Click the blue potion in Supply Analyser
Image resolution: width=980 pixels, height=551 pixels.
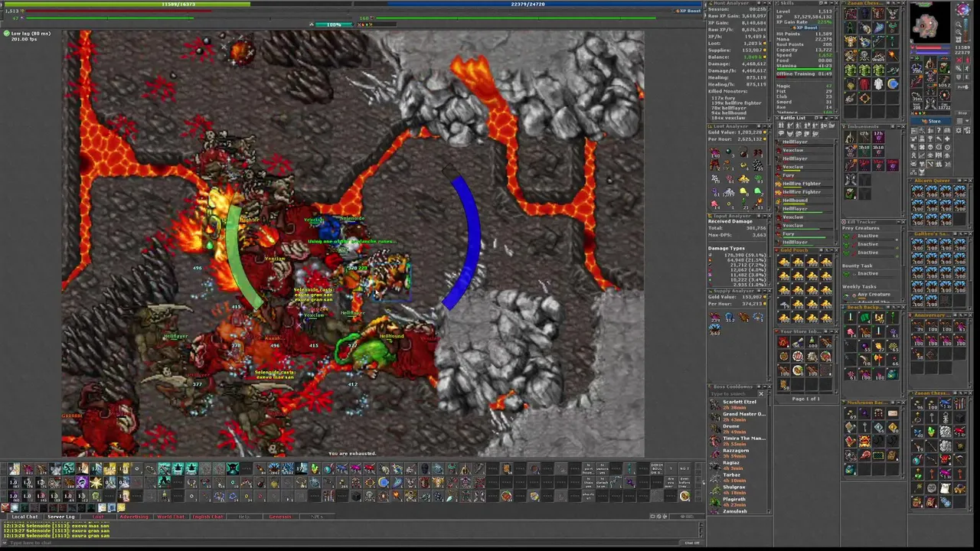[730, 316]
